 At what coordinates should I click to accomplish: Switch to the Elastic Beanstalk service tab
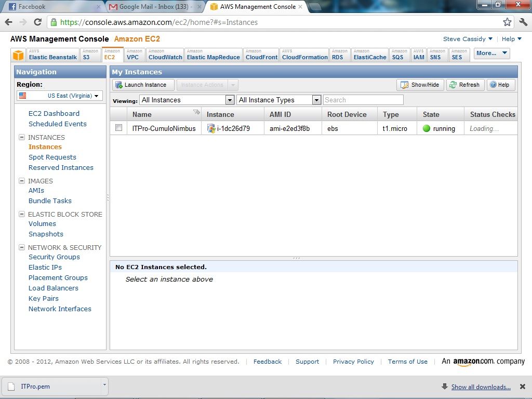(x=52, y=55)
